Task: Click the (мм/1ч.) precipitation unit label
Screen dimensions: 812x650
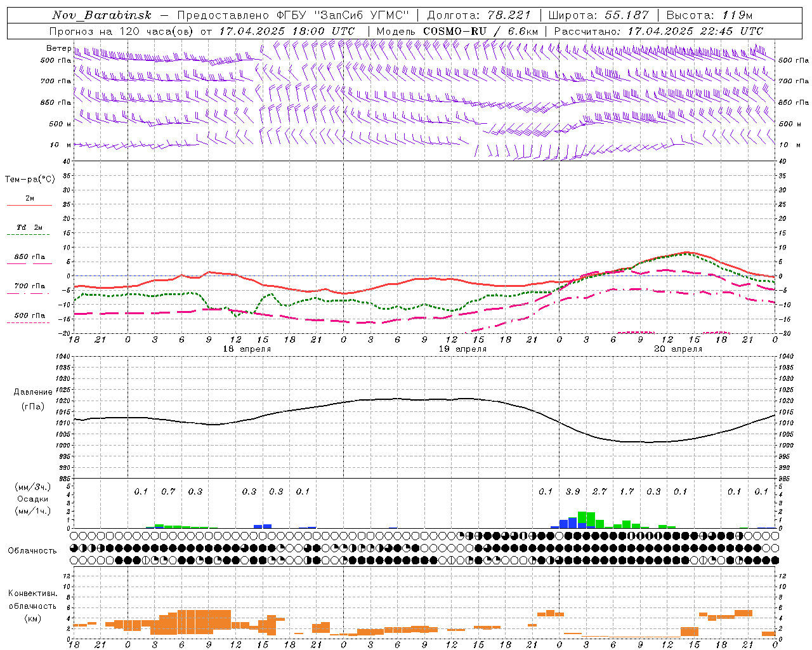Action: coord(33,511)
